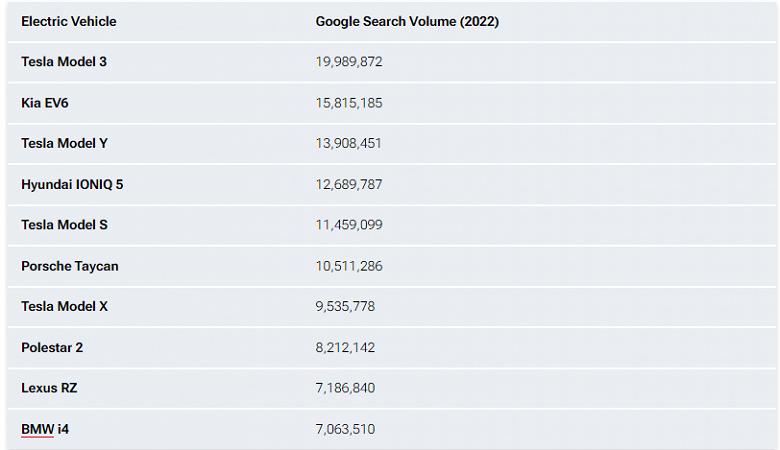Screen dimensions: 780x450
Task: Click the value 15,815,185
Action: point(349,103)
